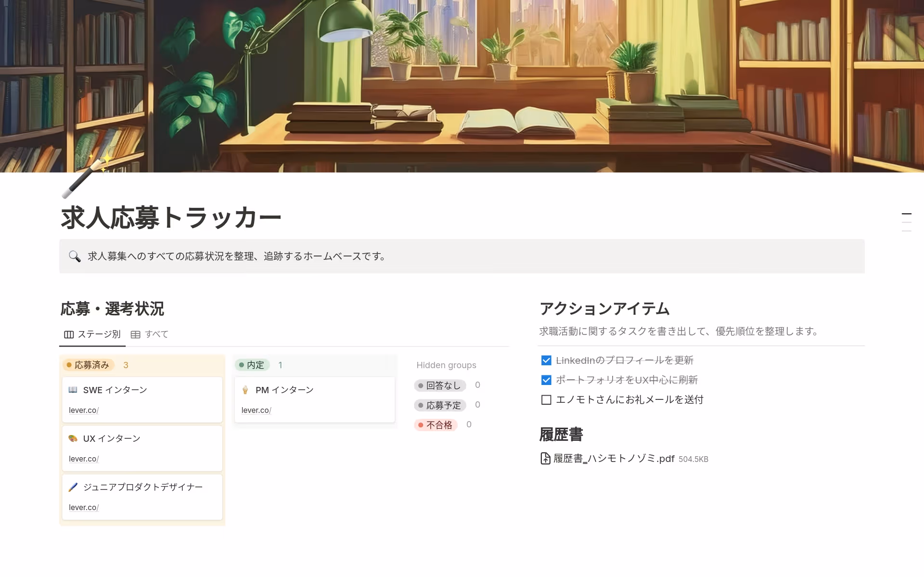
Task: Click the magnifying glass icon in the callout
Action: coord(75,256)
